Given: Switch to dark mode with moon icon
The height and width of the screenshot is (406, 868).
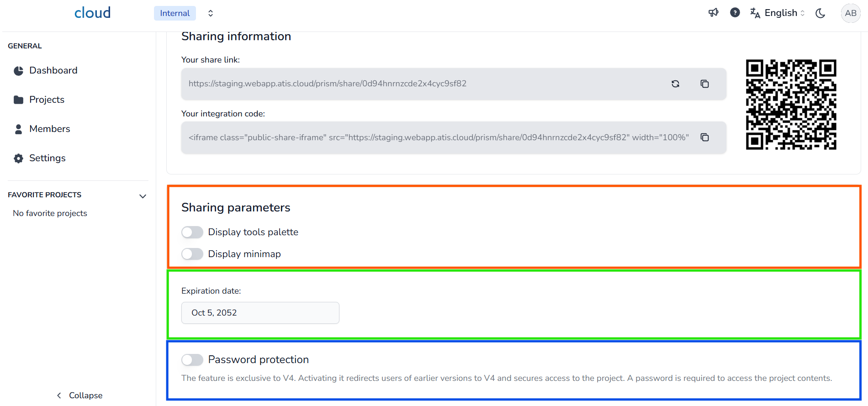Looking at the screenshot, I should (820, 13).
